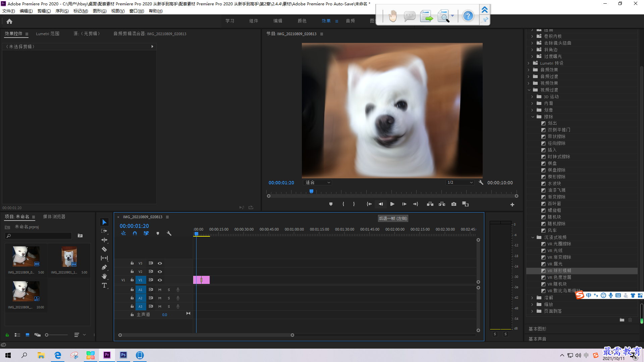Step back one frame
The image size is (644, 362).
381,204
